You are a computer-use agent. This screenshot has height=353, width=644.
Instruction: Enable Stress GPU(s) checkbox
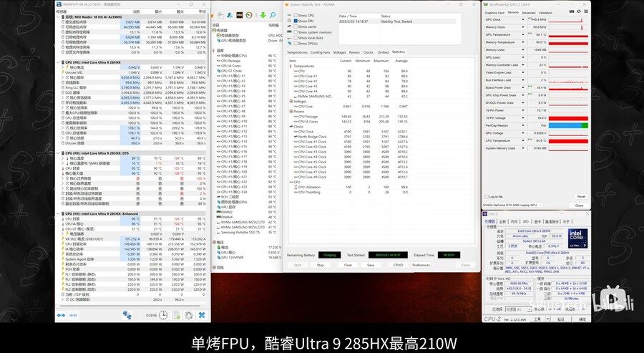[x=296, y=43]
